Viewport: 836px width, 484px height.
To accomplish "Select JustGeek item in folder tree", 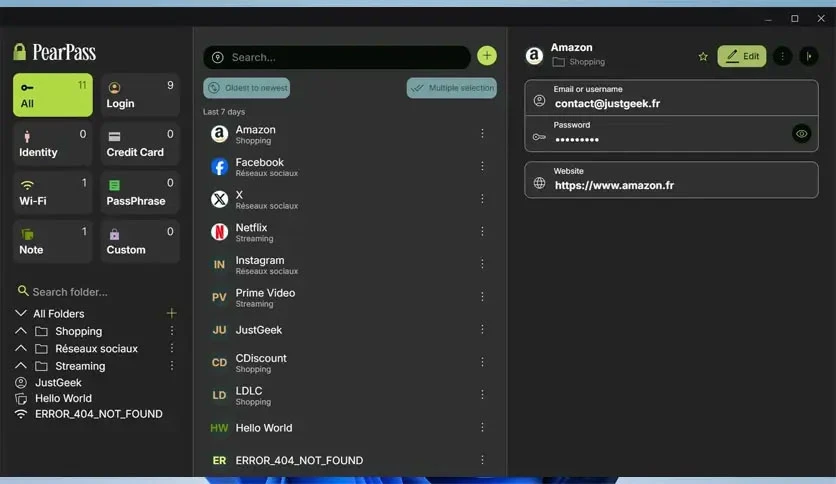I will [58, 383].
